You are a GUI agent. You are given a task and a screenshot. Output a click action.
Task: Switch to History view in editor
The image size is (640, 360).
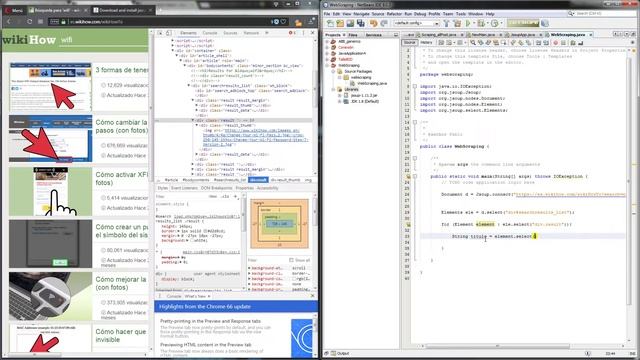[426, 42]
